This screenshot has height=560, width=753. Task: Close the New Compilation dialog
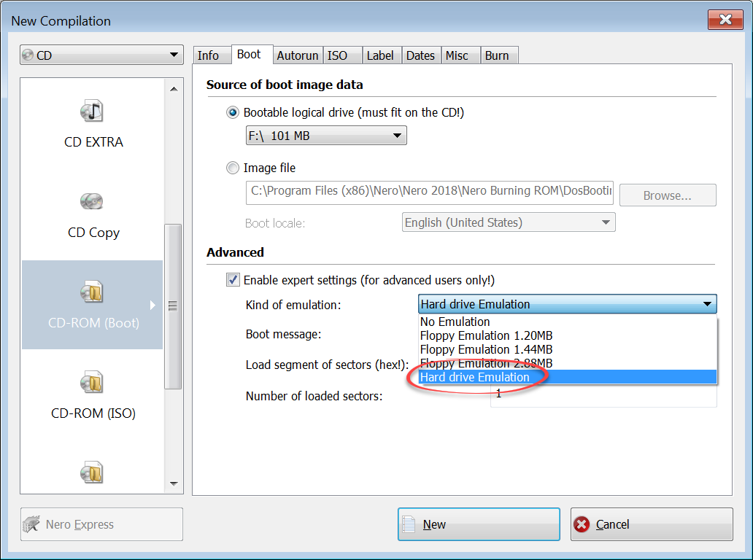click(x=725, y=20)
